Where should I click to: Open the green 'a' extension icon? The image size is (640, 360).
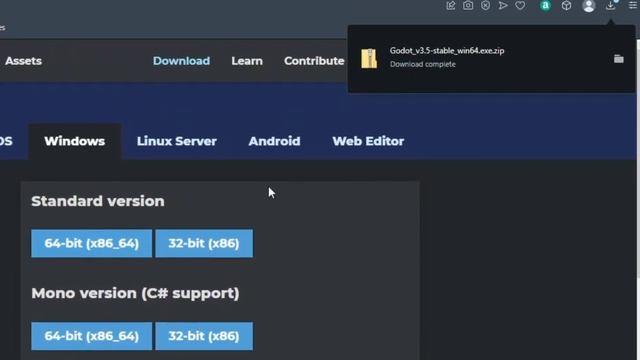point(545,5)
